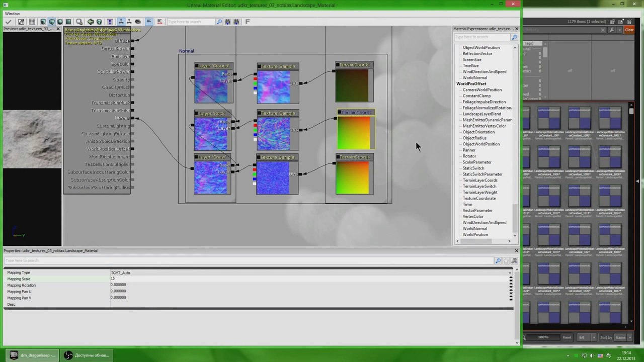Select the cylinder preview primitive
The width and height of the screenshot is (644, 362).
pyautogui.click(x=43, y=22)
